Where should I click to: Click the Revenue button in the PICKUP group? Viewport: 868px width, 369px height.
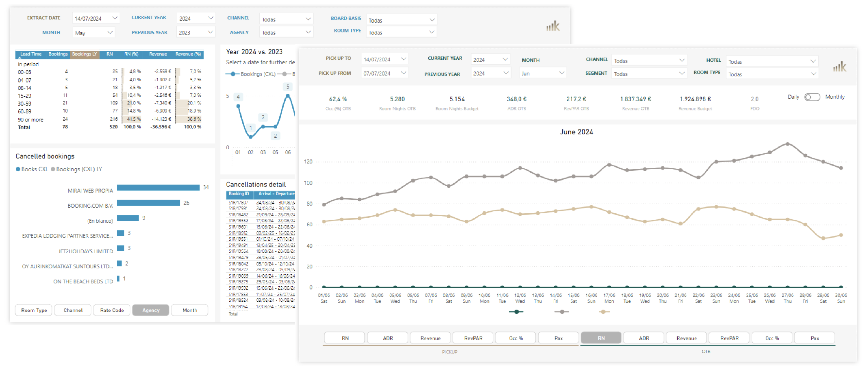[x=430, y=338]
